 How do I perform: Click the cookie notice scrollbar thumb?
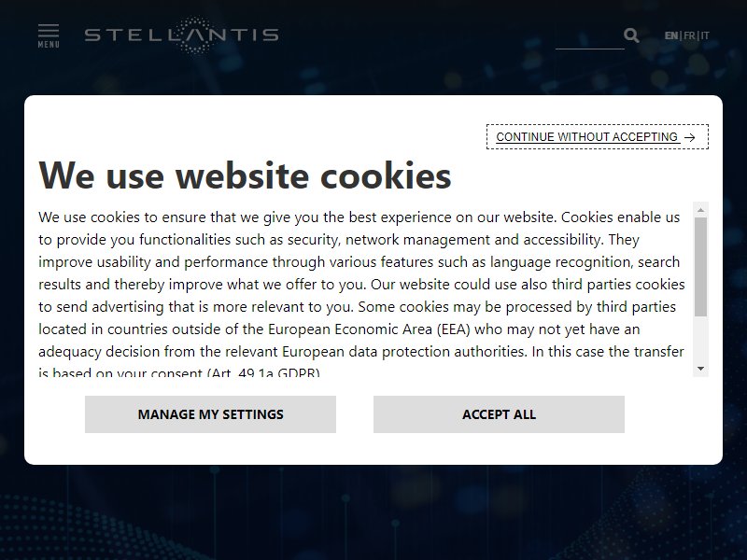[700, 267]
